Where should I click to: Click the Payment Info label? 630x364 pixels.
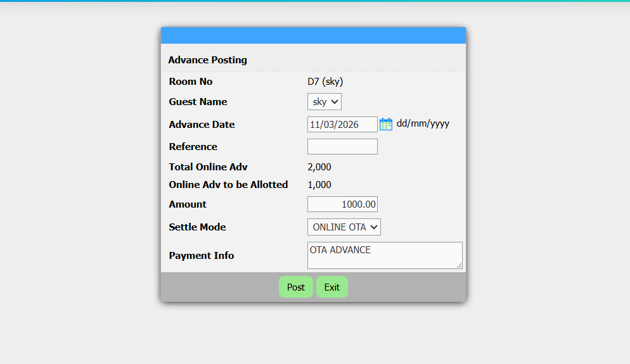pos(202,256)
